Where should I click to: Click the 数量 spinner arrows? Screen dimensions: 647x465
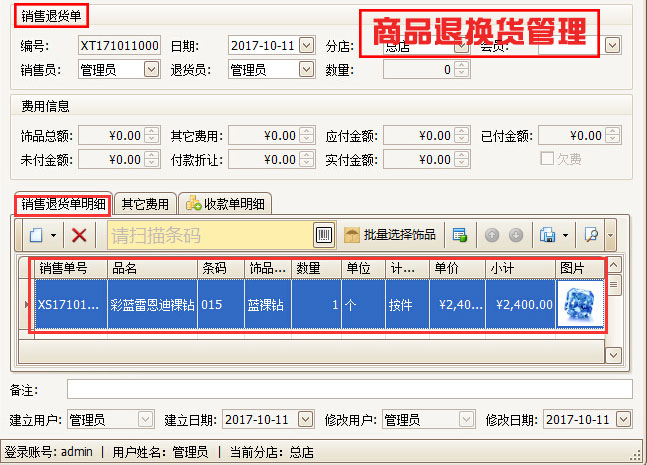pyautogui.click(x=460, y=69)
